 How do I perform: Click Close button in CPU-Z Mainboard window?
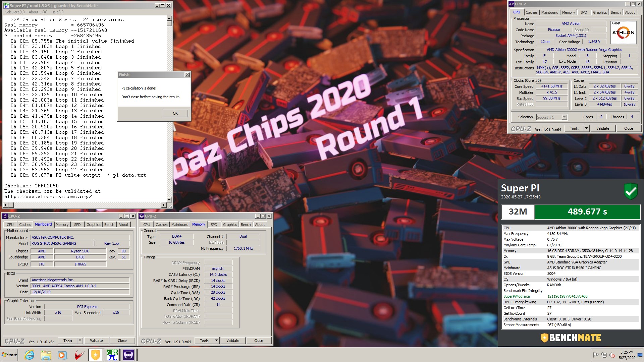click(x=122, y=341)
